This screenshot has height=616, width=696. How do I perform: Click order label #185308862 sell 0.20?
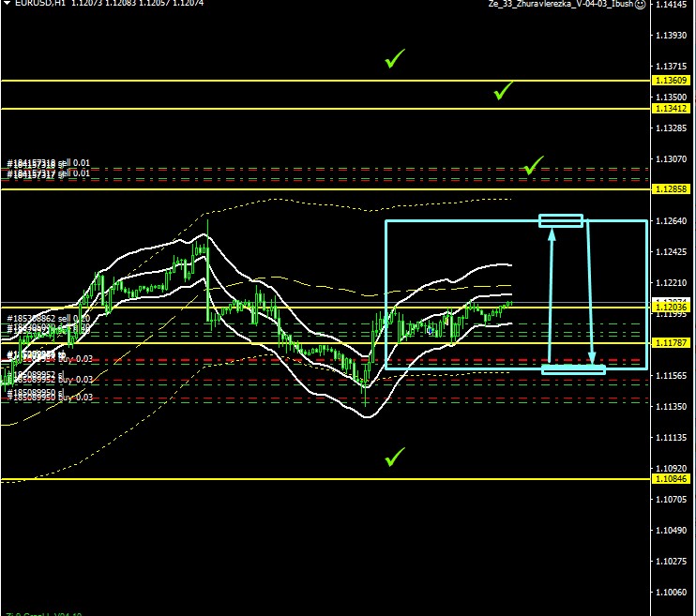(49, 319)
